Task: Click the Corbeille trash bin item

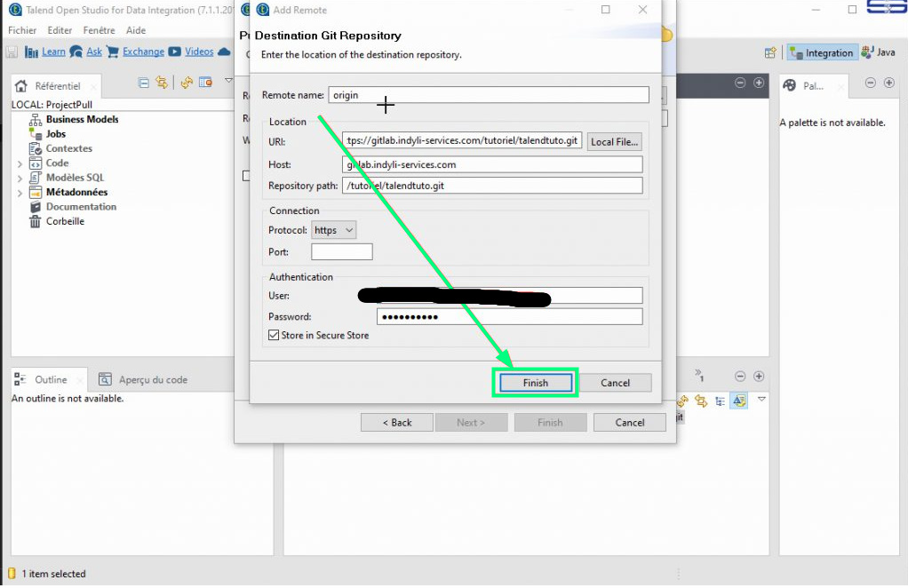Action: [x=65, y=221]
